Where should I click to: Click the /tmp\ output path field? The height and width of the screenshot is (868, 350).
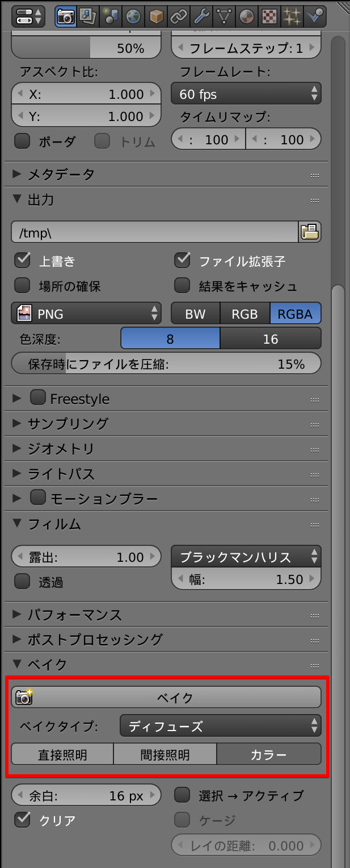(153, 232)
